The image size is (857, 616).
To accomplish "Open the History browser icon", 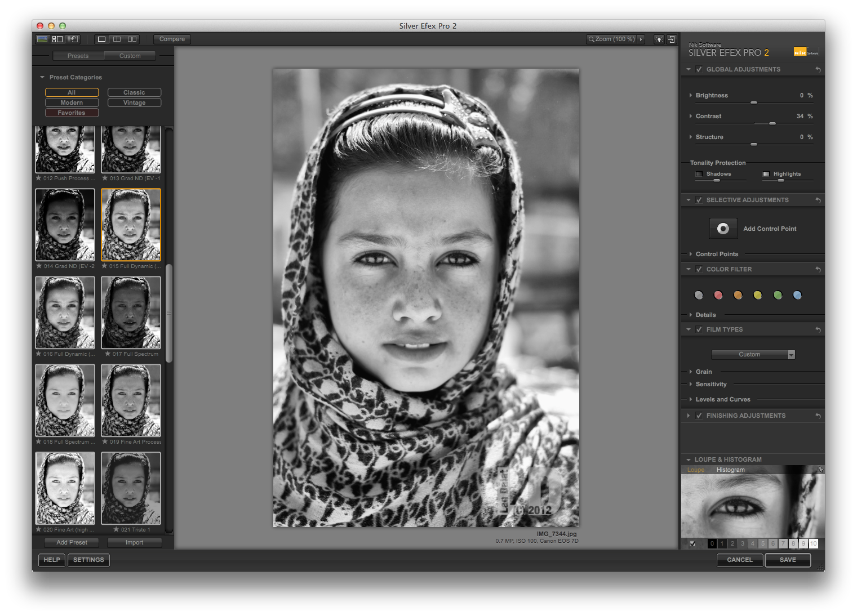I will [x=72, y=39].
